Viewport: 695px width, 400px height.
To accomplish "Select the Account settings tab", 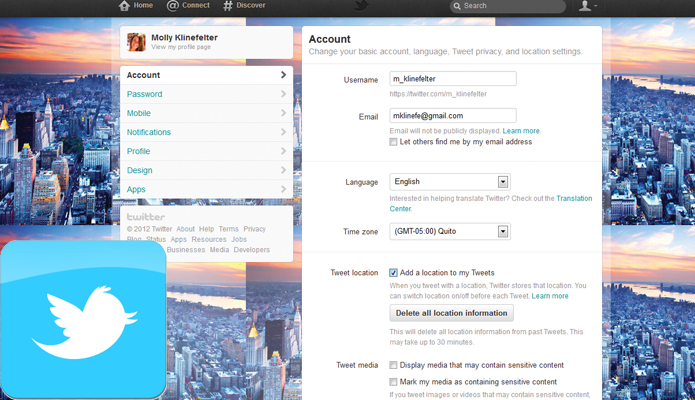I will tap(207, 75).
